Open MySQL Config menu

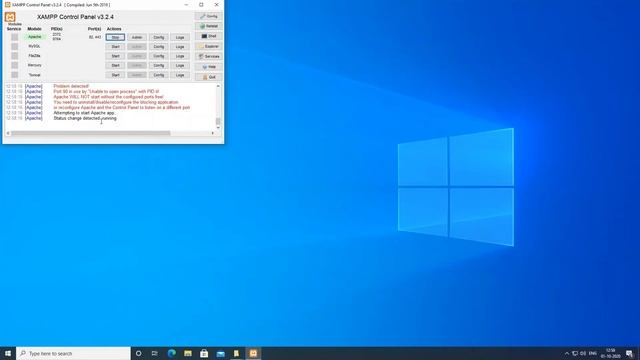pyautogui.click(x=158, y=47)
